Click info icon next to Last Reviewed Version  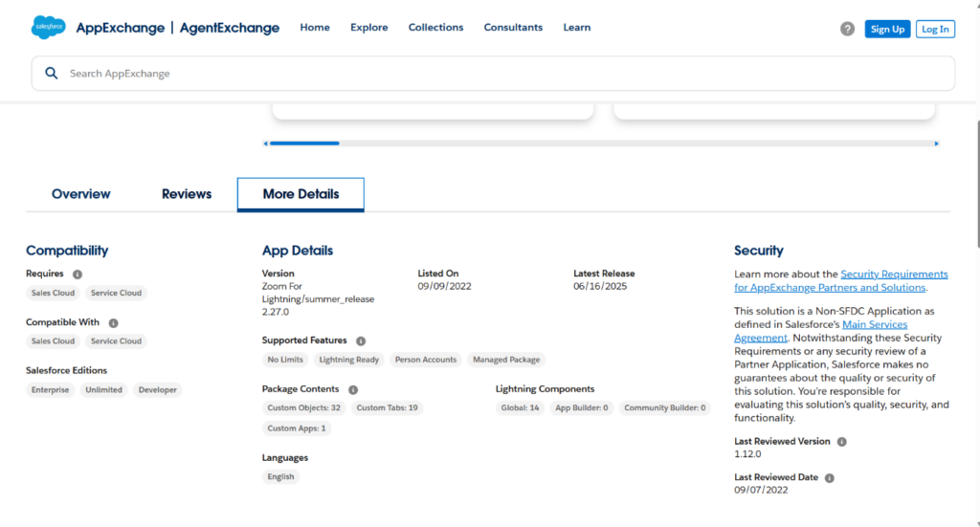click(842, 442)
